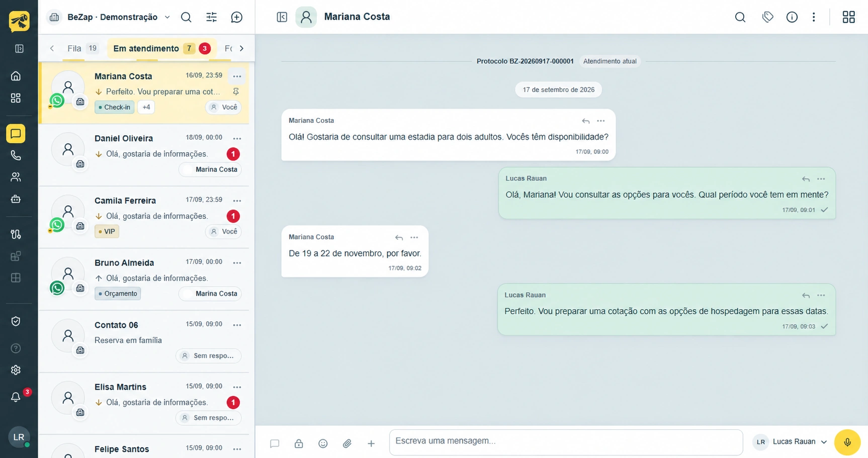Open options for Camila Ferreira conversation
868x458 pixels.
click(x=237, y=201)
